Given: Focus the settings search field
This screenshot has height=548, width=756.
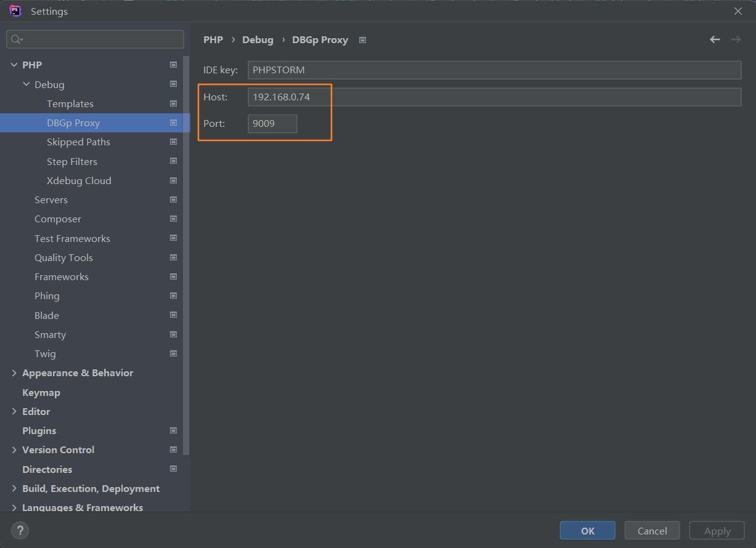Looking at the screenshot, I should click(x=95, y=39).
